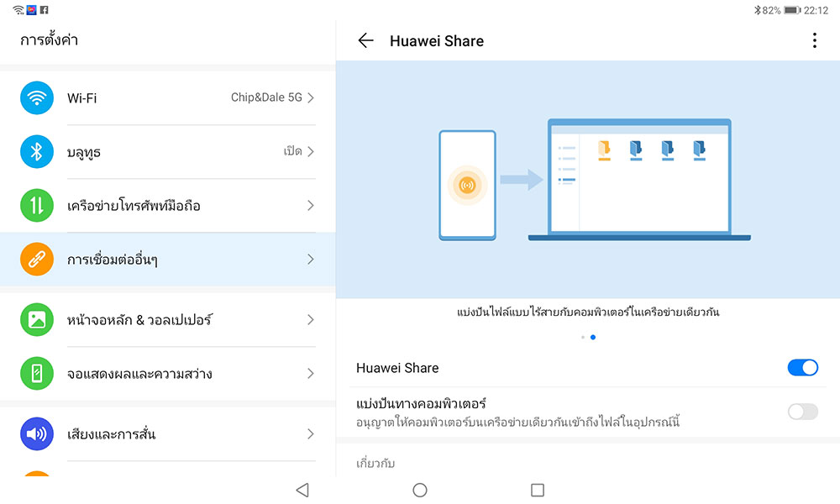
Task: Tap the orange link connections icon
Action: click(36, 260)
